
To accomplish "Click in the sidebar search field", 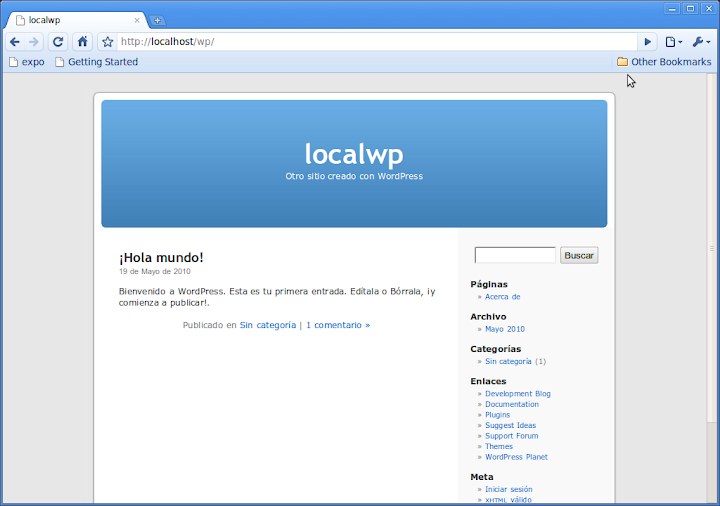I will pyautogui.click(x=515, y=255).
